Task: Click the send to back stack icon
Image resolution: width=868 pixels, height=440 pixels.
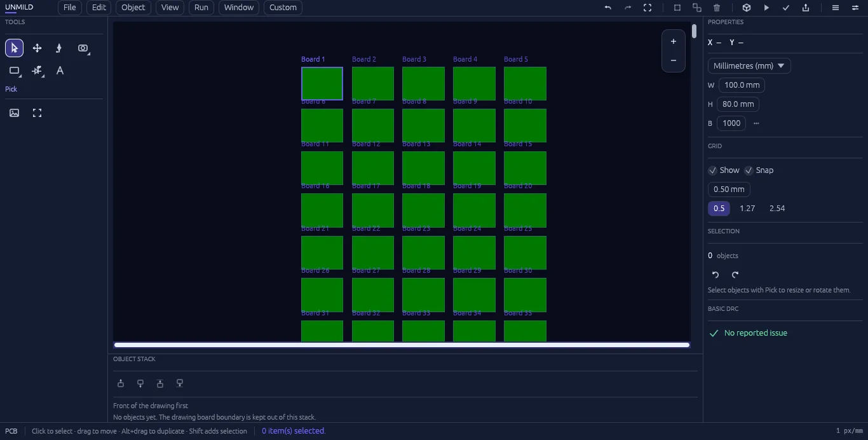Action: pyautogui.click(x=180, y=383)
